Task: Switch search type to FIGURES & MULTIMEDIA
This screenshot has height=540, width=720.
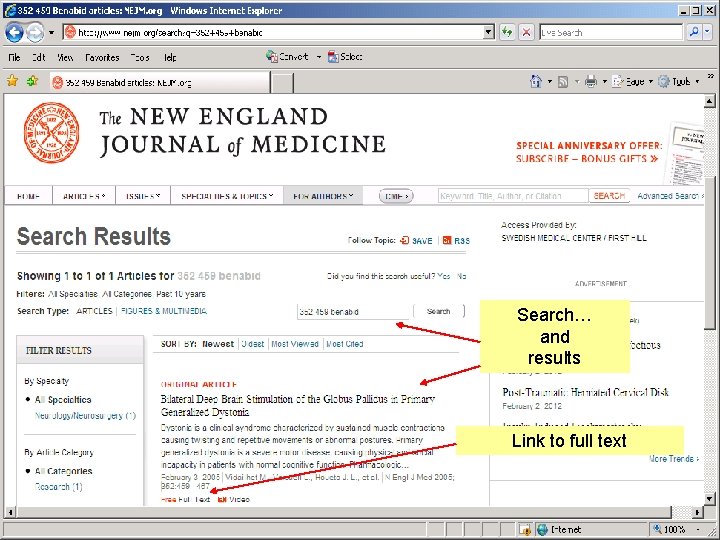Action: click(164, 311)
